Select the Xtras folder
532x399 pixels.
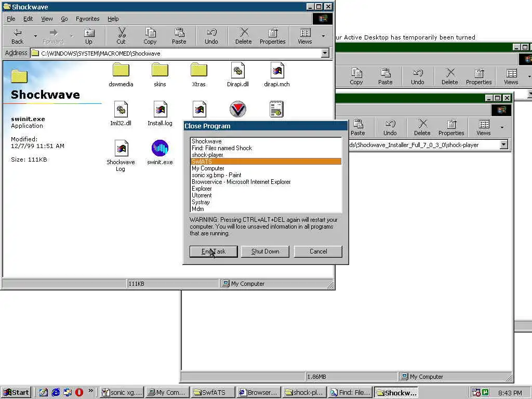click(x=199, y=75)
